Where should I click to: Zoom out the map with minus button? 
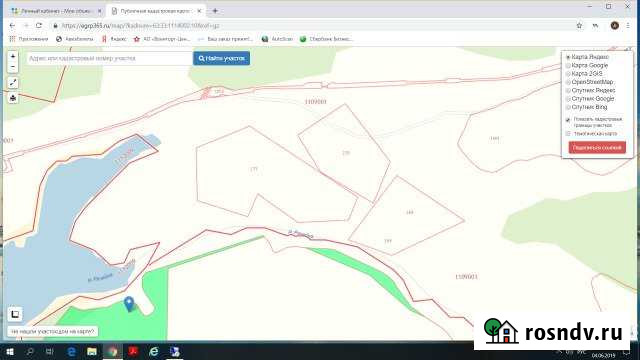tap(13, 67)
